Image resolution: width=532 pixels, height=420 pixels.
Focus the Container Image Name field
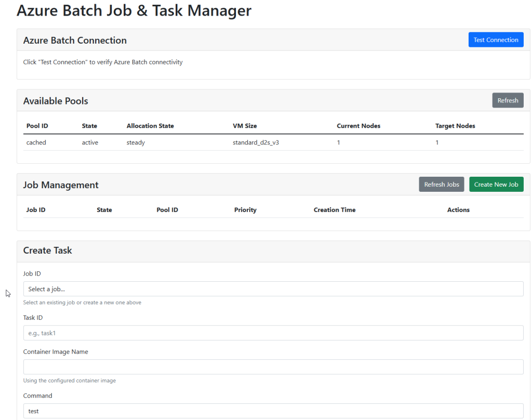coord(273,367)
